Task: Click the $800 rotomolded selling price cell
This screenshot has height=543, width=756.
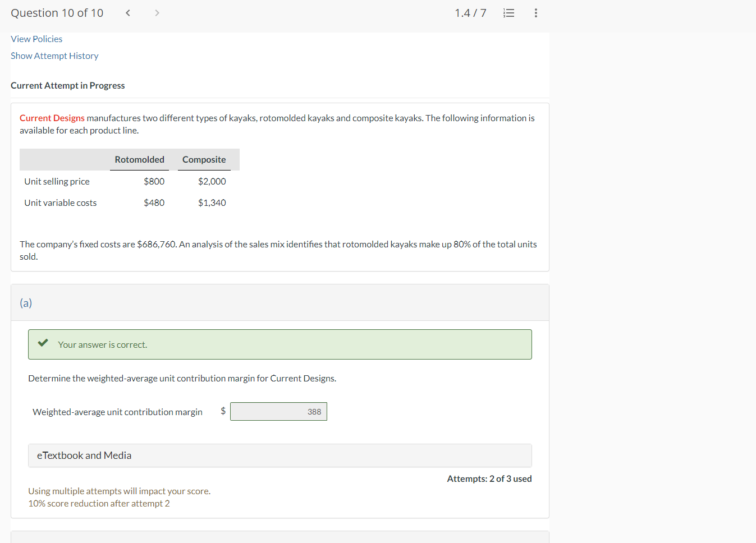Action: [154, 181]
